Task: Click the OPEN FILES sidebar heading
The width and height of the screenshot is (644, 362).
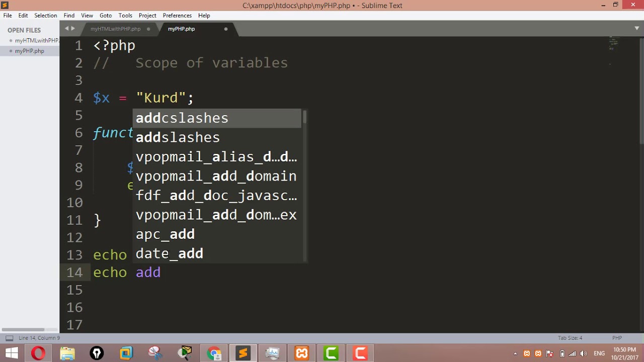Action: pos(24,30)
